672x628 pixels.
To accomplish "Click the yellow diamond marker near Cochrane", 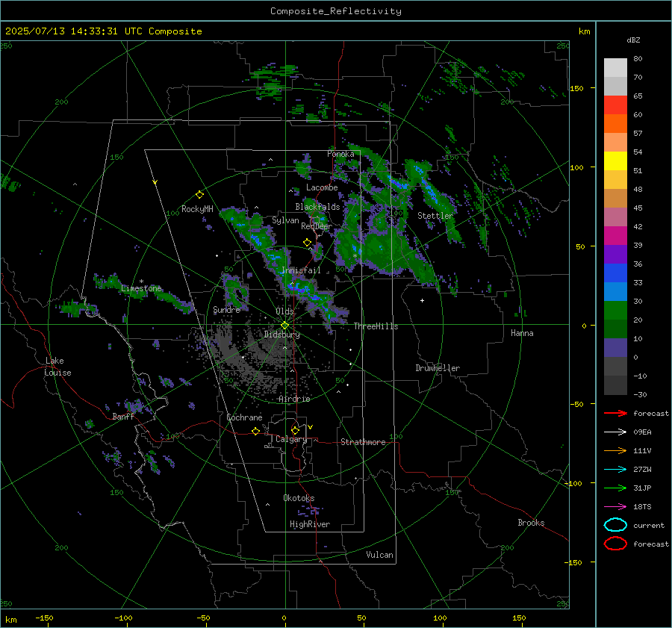I will point(255,431).
